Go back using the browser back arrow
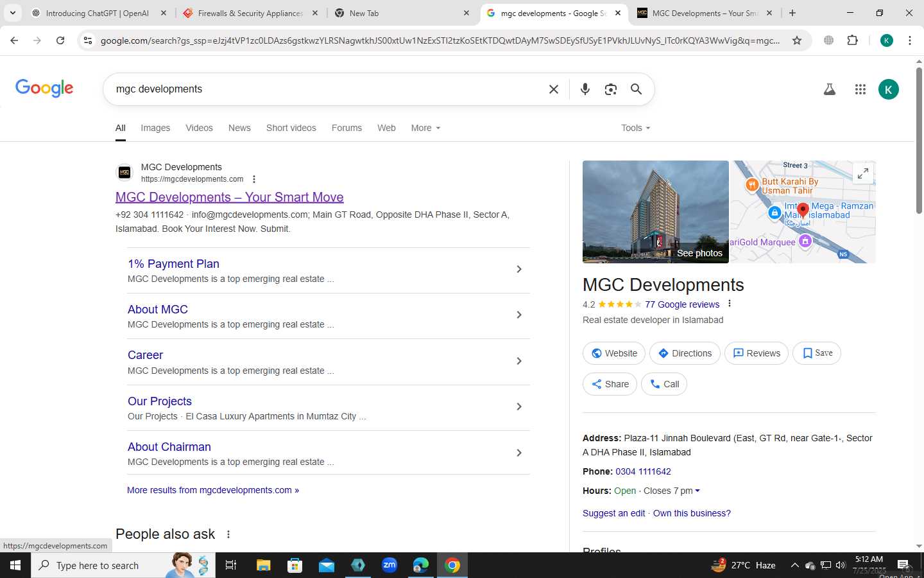 [x=14, y=40]
